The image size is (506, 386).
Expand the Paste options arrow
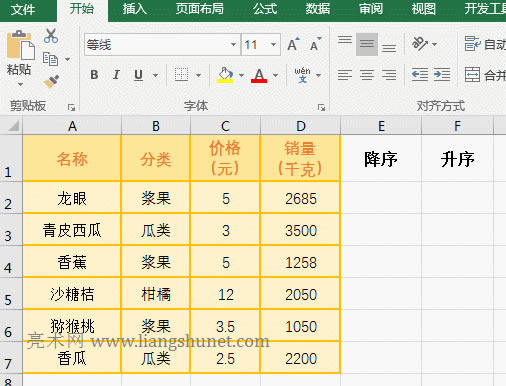[x=20, y=84]
